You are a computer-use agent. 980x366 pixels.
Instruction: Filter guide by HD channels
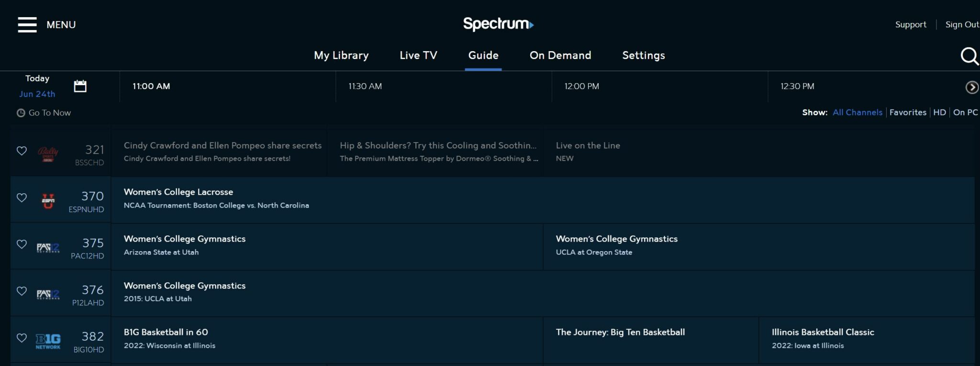940,112
